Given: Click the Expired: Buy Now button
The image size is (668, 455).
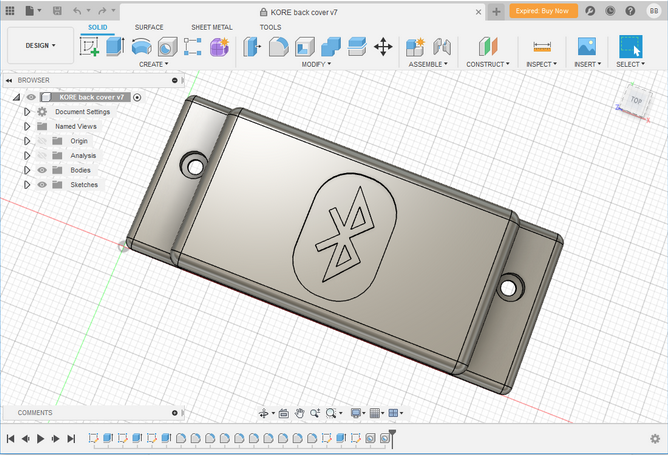Looking at the screenshot, I should click(x=543, y=10).
